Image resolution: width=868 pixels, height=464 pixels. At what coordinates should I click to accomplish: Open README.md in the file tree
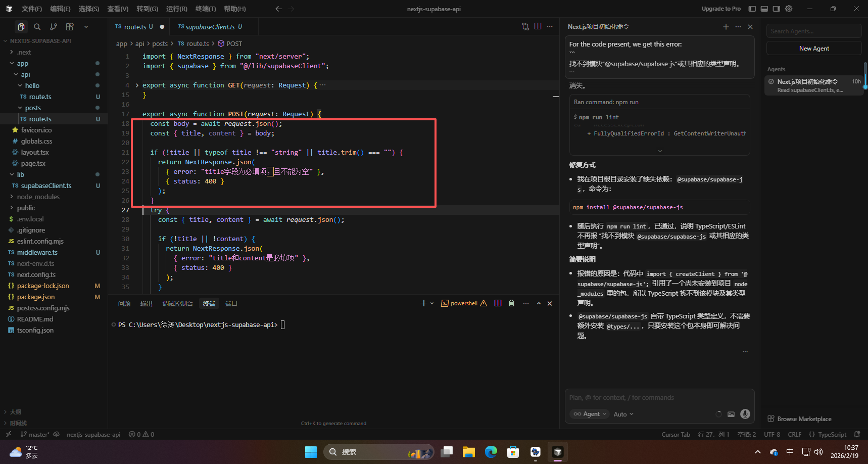35,319
